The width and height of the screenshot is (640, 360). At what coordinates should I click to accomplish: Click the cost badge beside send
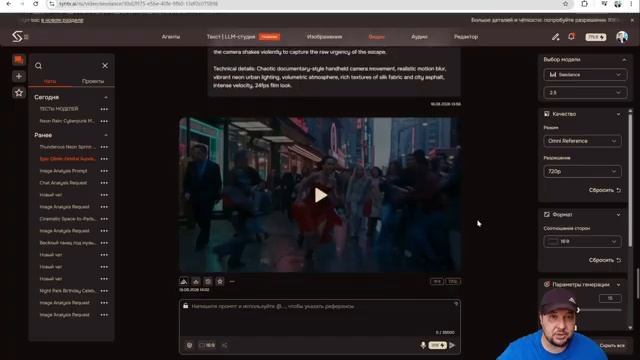(437, 345)
